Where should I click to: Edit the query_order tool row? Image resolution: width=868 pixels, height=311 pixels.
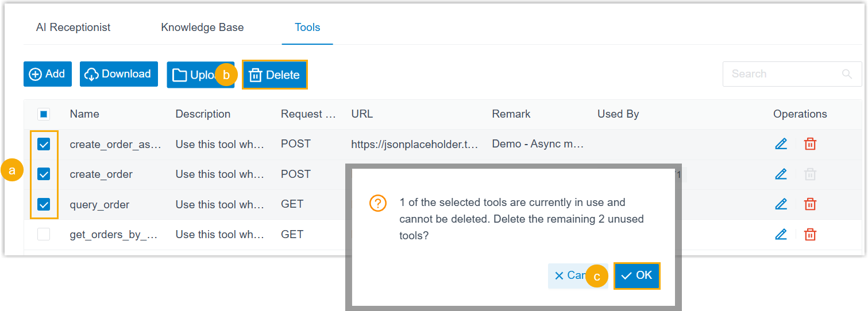pos(781,204)
